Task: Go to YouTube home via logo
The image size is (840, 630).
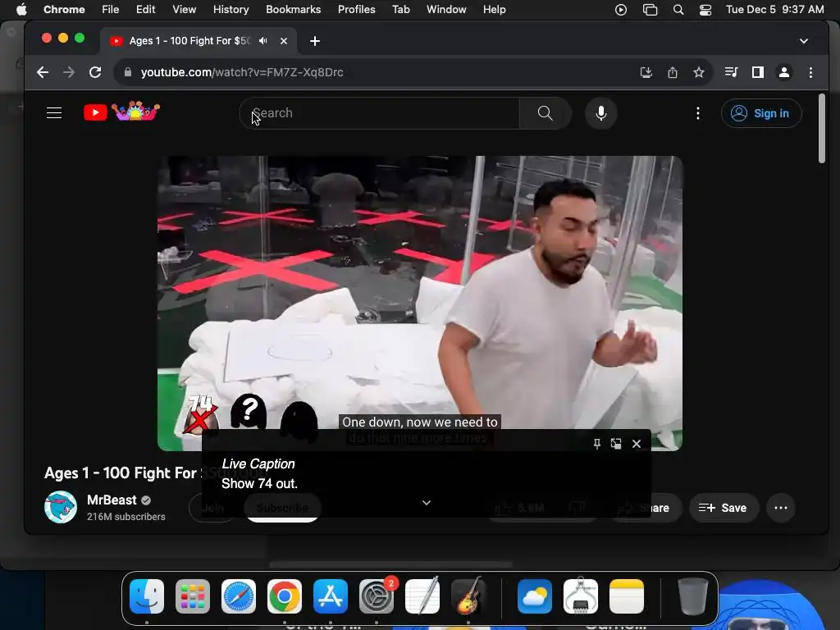Action: point(121,112)
